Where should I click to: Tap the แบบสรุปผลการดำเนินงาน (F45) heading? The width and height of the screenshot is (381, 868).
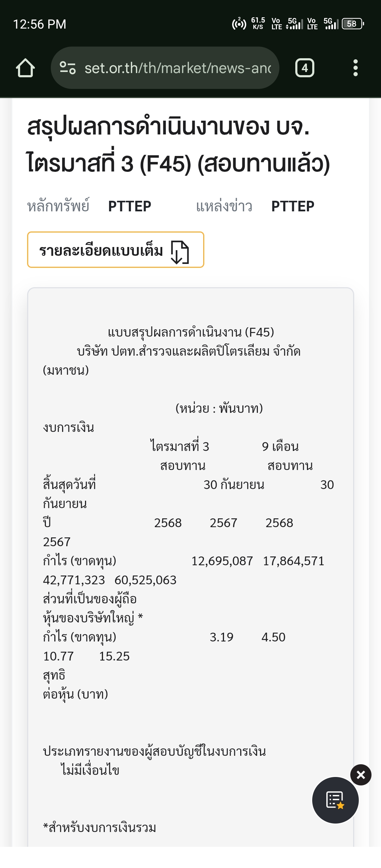(x=190, y=332)
